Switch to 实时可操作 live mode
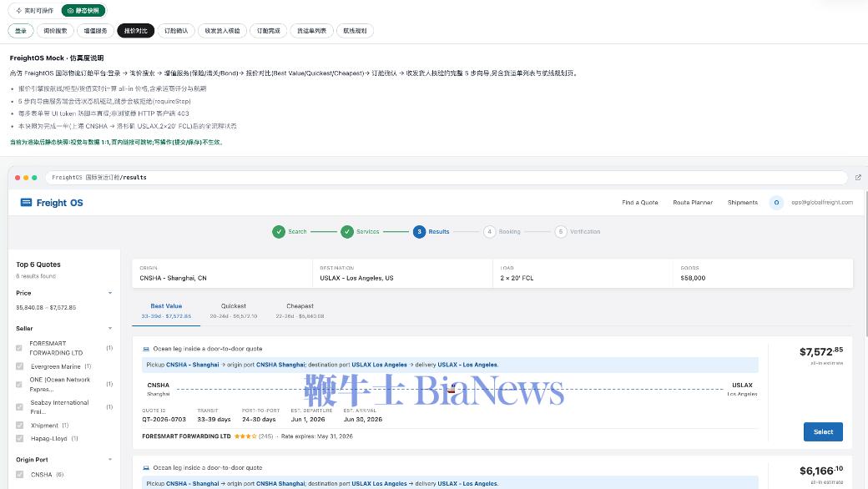868x489 pixels. (x=35, y=11)
